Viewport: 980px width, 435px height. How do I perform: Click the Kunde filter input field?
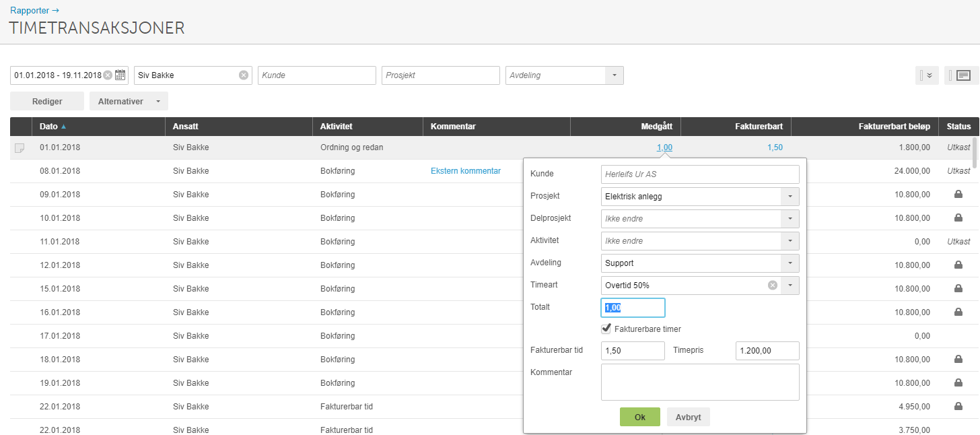click(317, 75)
